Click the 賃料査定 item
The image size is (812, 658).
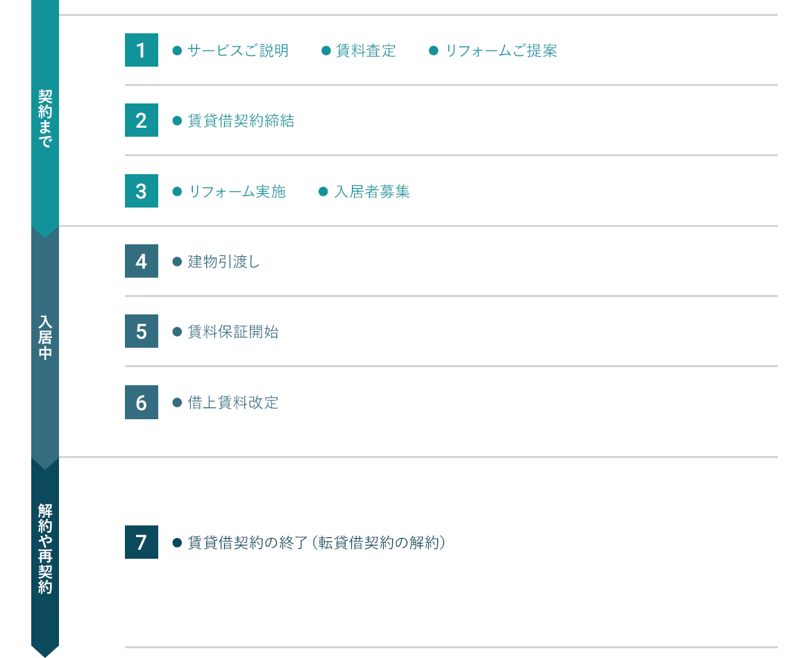(365, 51)
